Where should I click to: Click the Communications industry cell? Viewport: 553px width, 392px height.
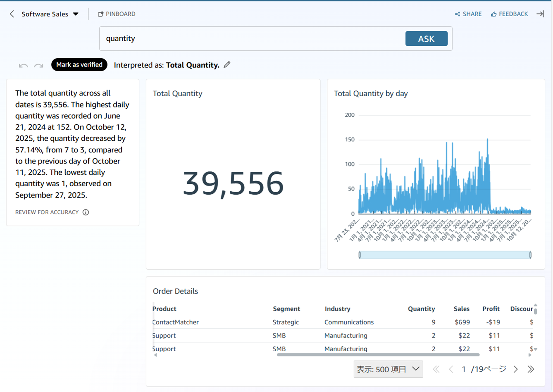click(x=349, y=322)
